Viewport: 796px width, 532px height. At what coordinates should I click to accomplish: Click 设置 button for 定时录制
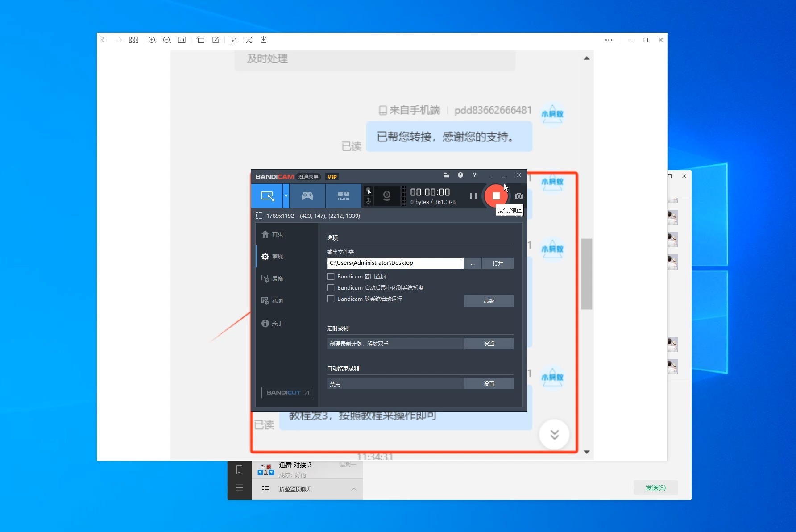click(x=489, y=344)
